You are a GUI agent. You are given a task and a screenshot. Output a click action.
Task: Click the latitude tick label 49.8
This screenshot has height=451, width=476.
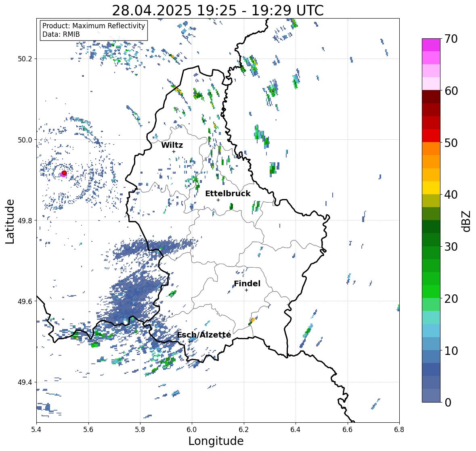[25, 220]
